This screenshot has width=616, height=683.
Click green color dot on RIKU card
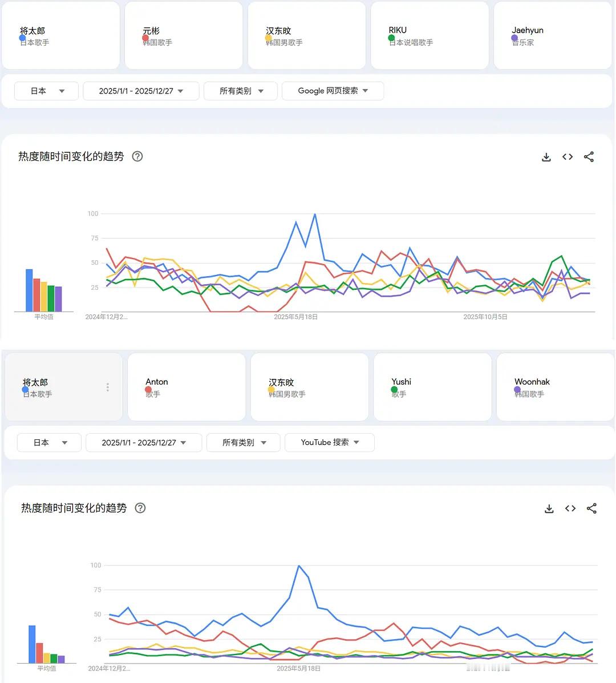391,38
